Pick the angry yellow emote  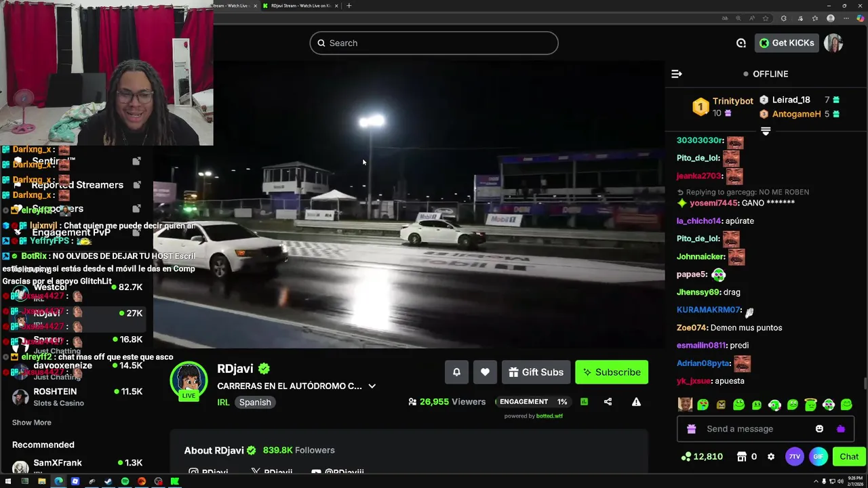coord(721,405)
